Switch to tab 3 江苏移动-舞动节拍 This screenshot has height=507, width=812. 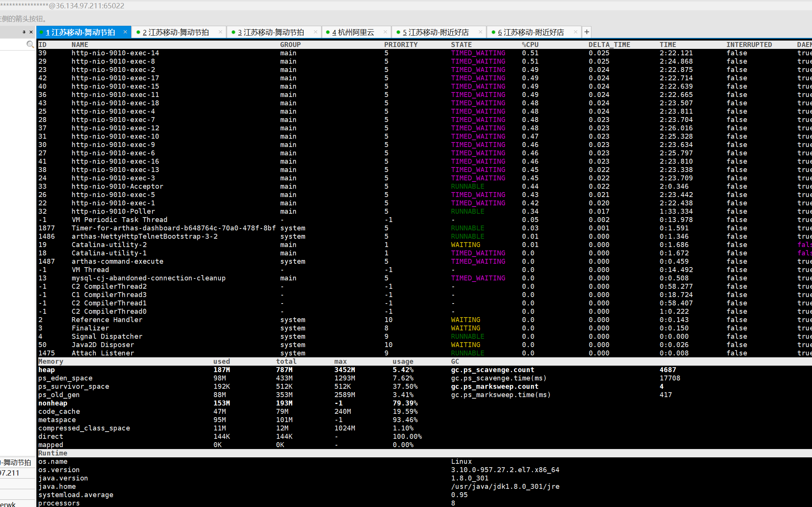tap(270, 32)
